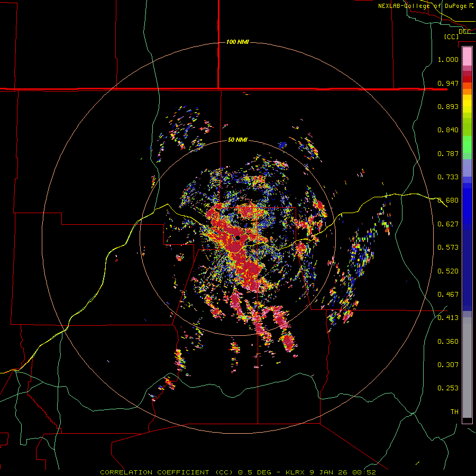Image resolution: width=476 pixels, height=476 pixels.
Task: Pick the gray segment of color bar
Action: [467, 368]
